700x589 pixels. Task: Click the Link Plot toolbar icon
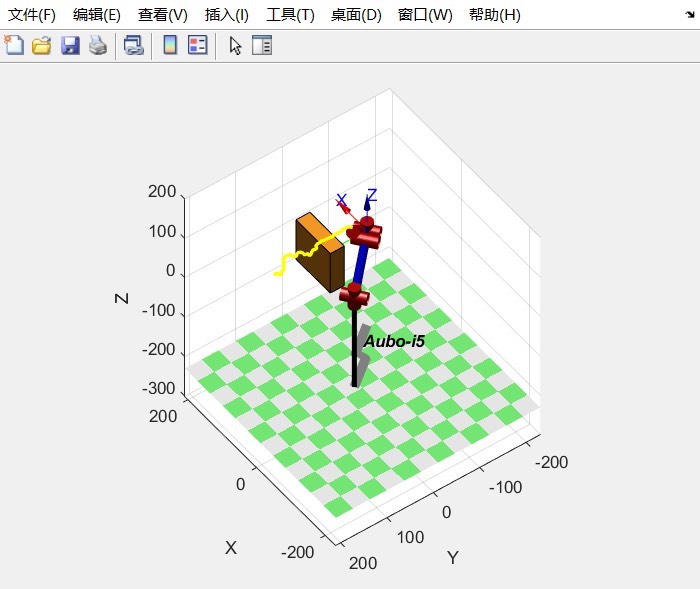pos(133,45)
